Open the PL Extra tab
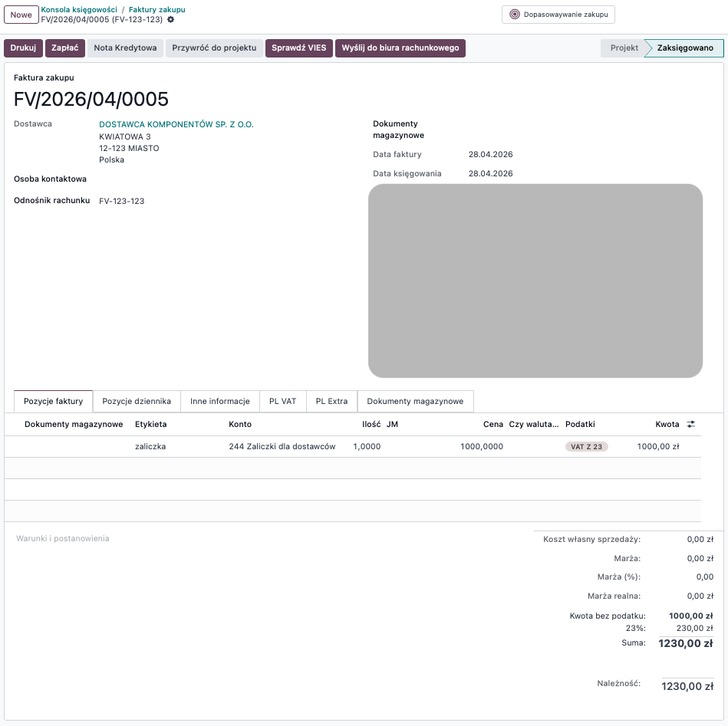This screenshot has height=726, width=728. (331, 401)
